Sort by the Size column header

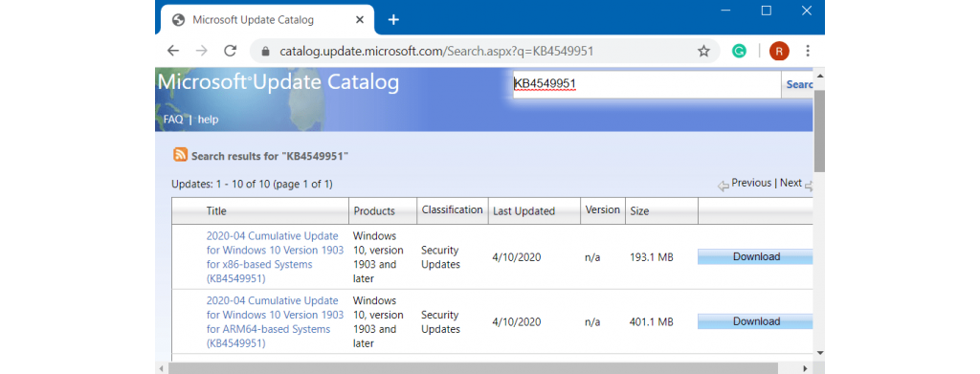[x=639, y=211]
